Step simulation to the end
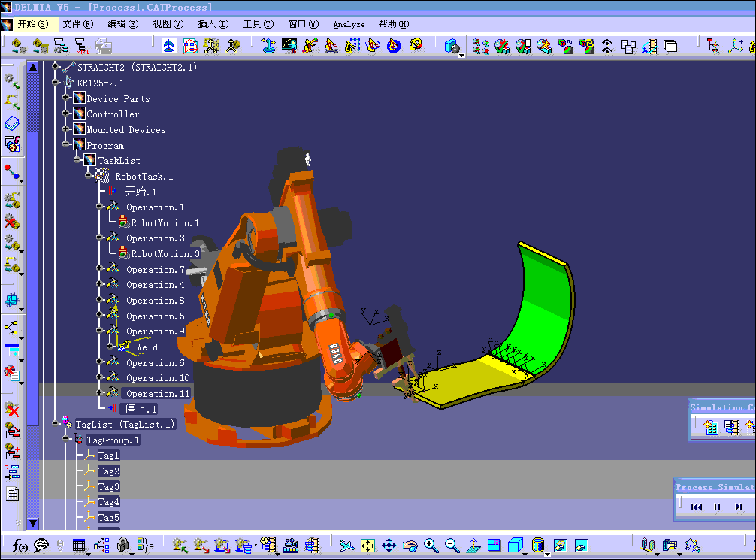 click(739, 507)
